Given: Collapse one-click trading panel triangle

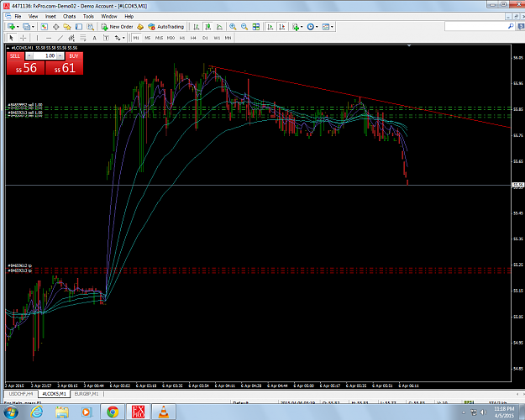Looking at the screenshot, I should 8,48.
